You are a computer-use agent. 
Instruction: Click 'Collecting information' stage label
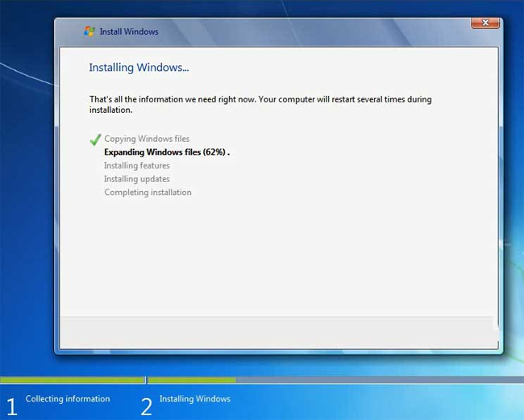coord(68,398)
